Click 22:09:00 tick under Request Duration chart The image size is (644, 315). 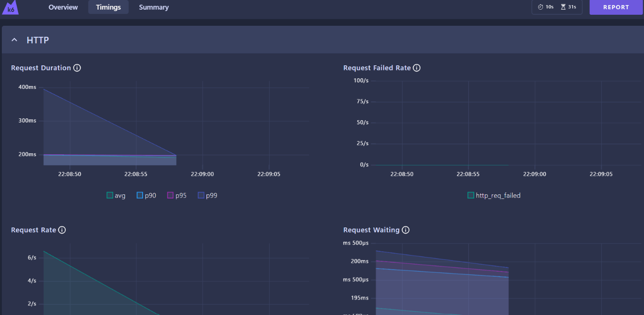point(202,174)
